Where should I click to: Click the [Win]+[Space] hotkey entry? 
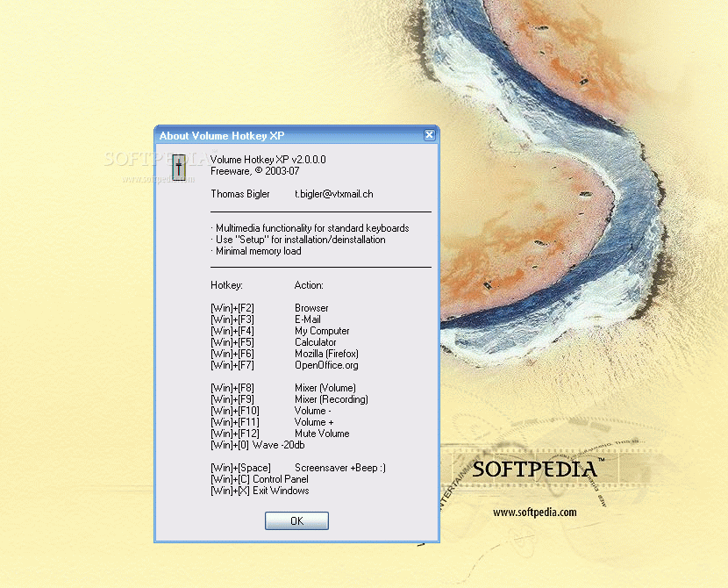click(x=240, y=468)
